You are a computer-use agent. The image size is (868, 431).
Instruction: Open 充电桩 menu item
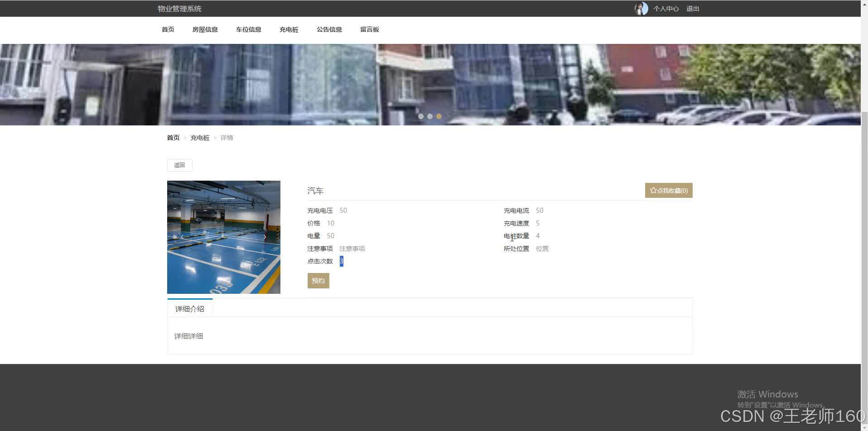point(289,29)
